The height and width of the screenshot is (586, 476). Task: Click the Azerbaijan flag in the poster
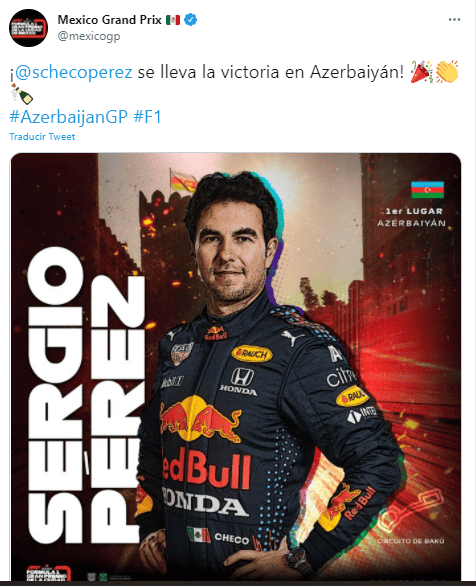click(427, 189)
